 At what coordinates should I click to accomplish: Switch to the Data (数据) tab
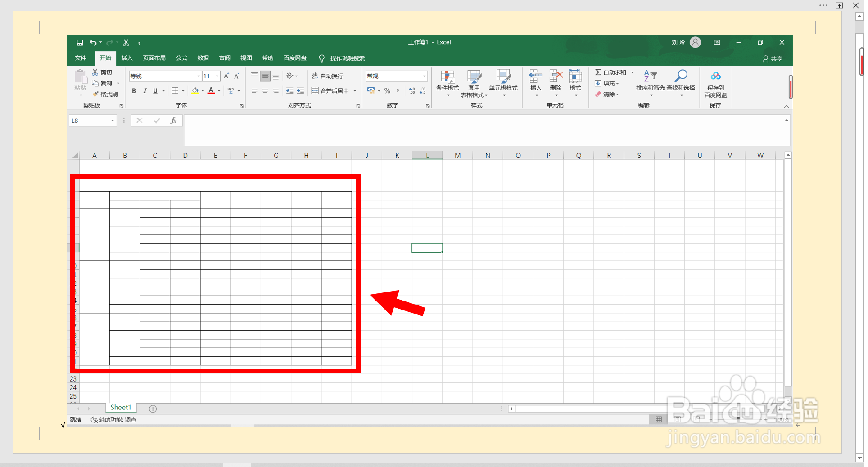pos(203,58)
